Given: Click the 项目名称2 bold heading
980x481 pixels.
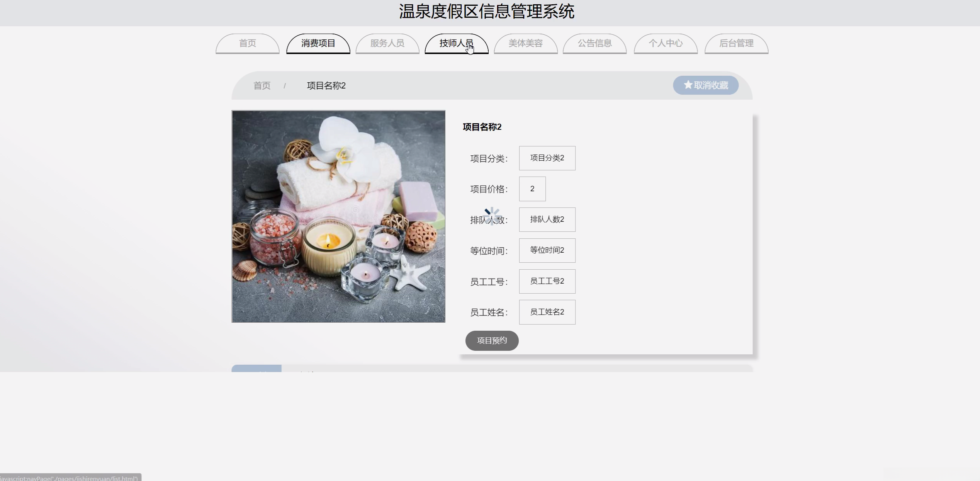Looking at the screenshot, I should click(482, 127).
